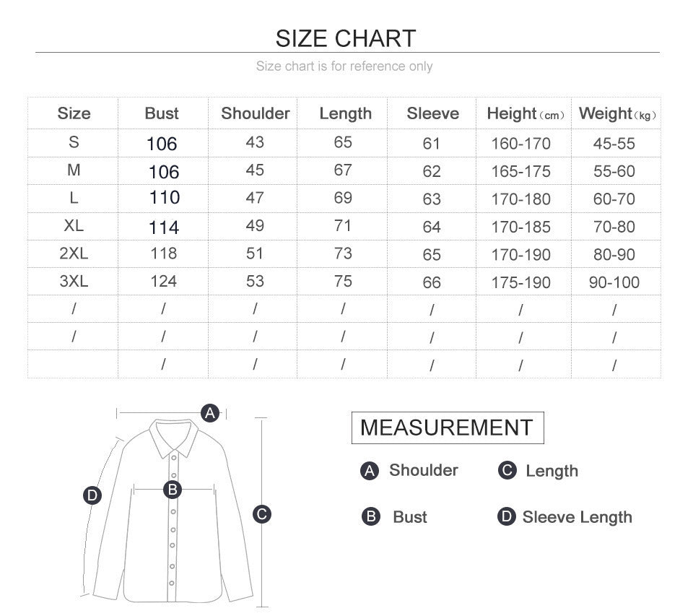Click the C icon next to Length legend
The width and height of the screenshot is (693, 616).
point(507,471)
